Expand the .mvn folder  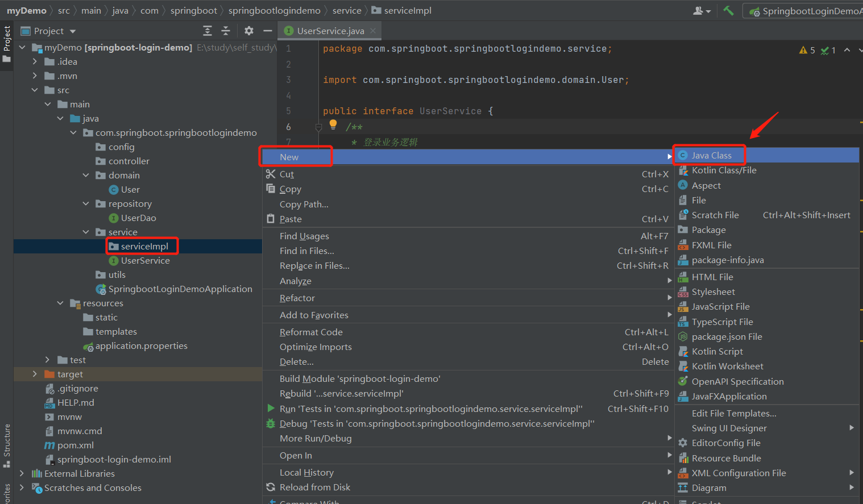35,76
